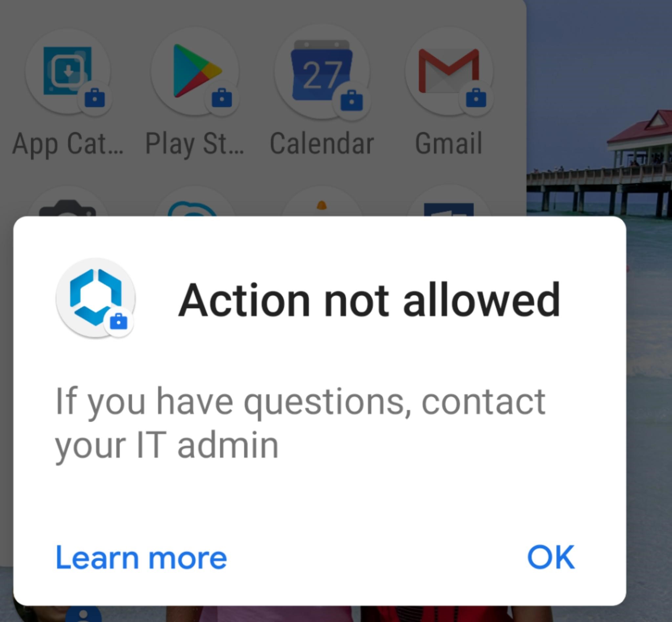Tap the Calendar label text
Viewport: 672px width, 622px height.
[x=322, y=144]
